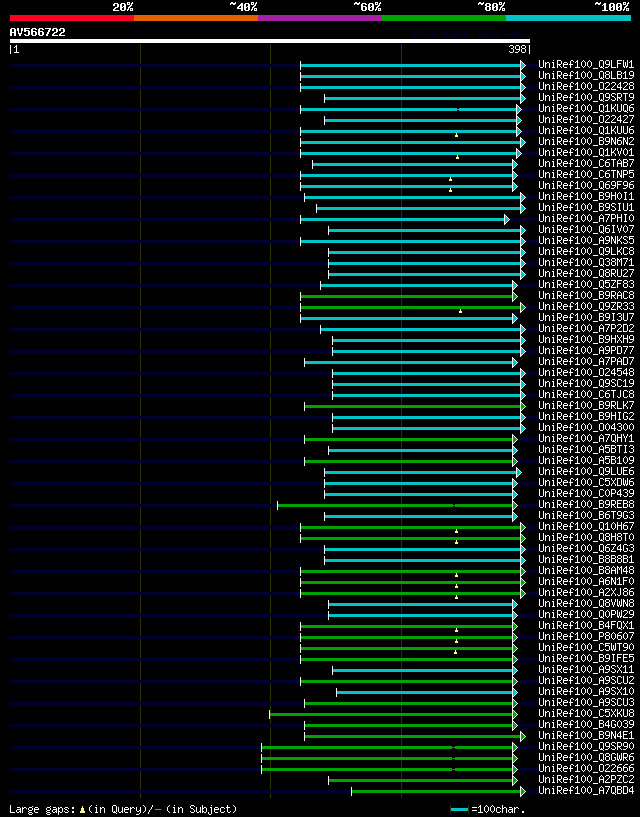Click the yellow gap marker on the A2XJ86 alignment
Screen dimensions: 640x817
457,597
